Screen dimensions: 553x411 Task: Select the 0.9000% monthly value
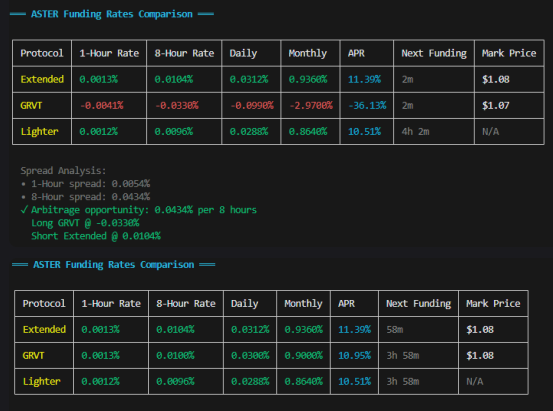[x=304, y=356]
